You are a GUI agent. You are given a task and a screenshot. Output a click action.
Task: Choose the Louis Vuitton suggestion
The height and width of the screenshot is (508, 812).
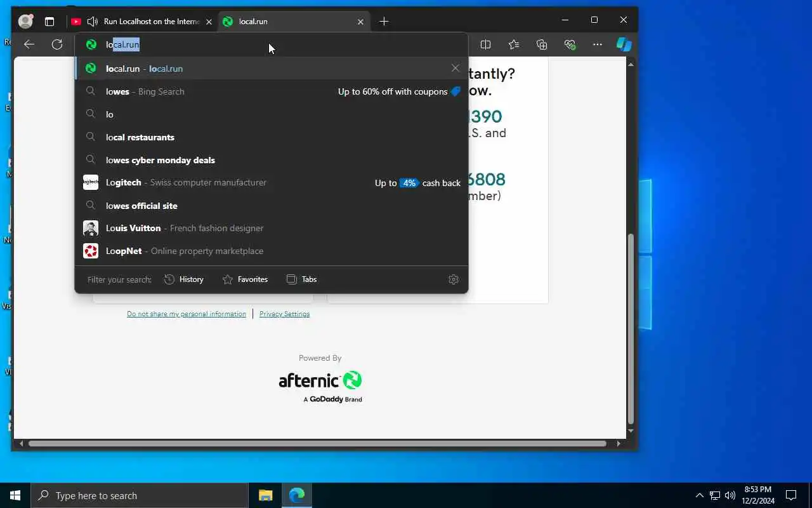272,228
